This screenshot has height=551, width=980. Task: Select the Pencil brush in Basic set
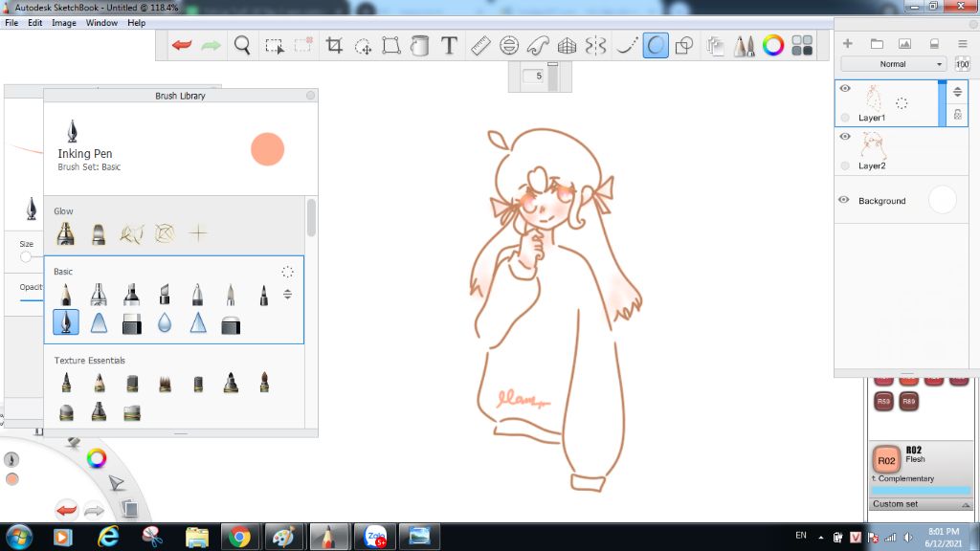pyautogui.click(x=66, y=295)
